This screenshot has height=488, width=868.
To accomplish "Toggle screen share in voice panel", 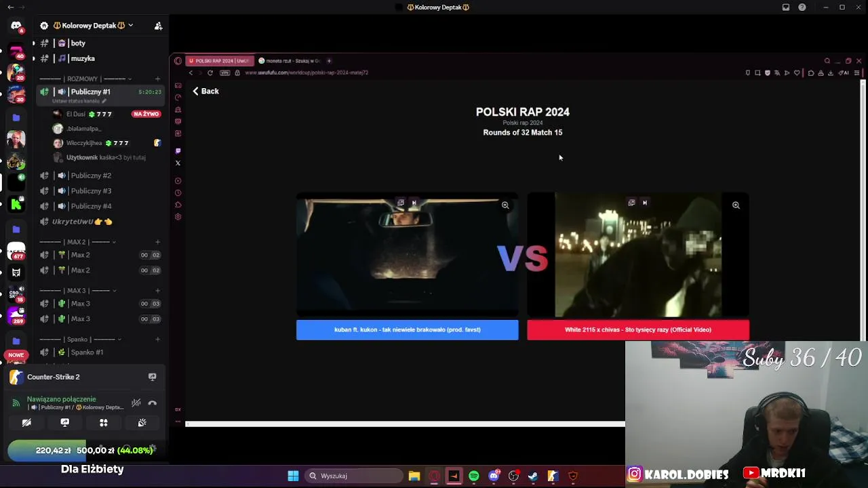I will tap(65, 422).
